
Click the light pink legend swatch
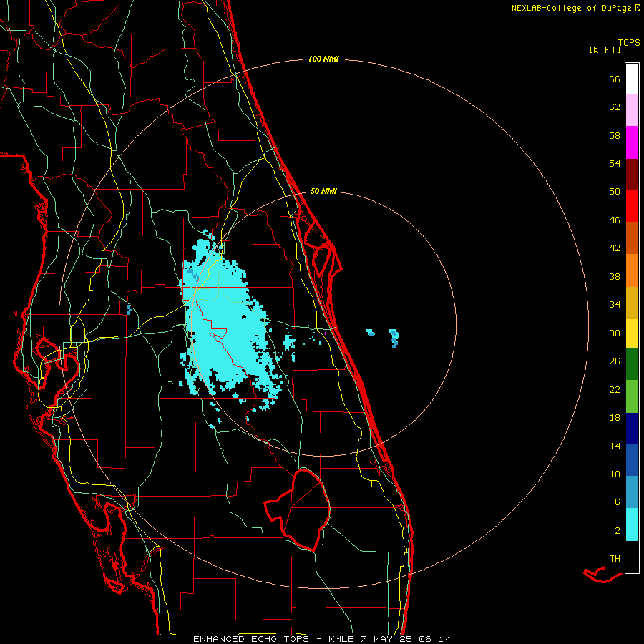tap(632, 109)
